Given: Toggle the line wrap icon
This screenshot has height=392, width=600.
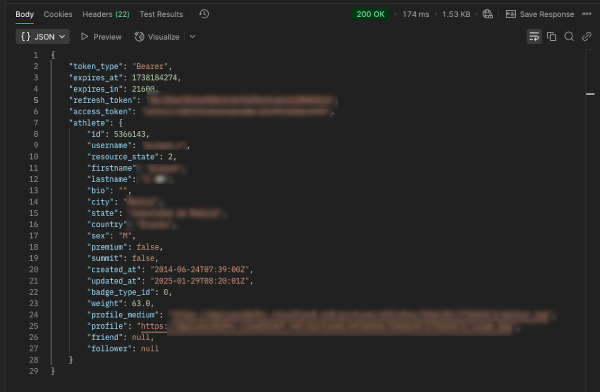Looking at the screenshot, I should point(534,37).
